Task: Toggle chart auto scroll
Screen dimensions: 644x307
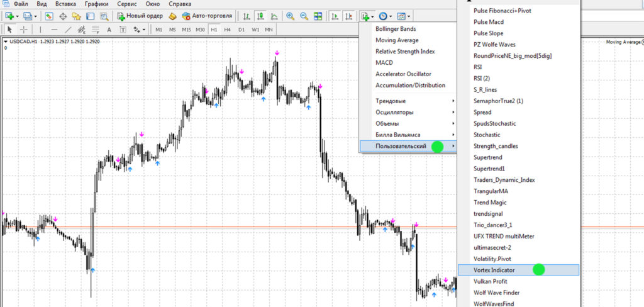Action: pyautogui.click(x=335, y=16)
